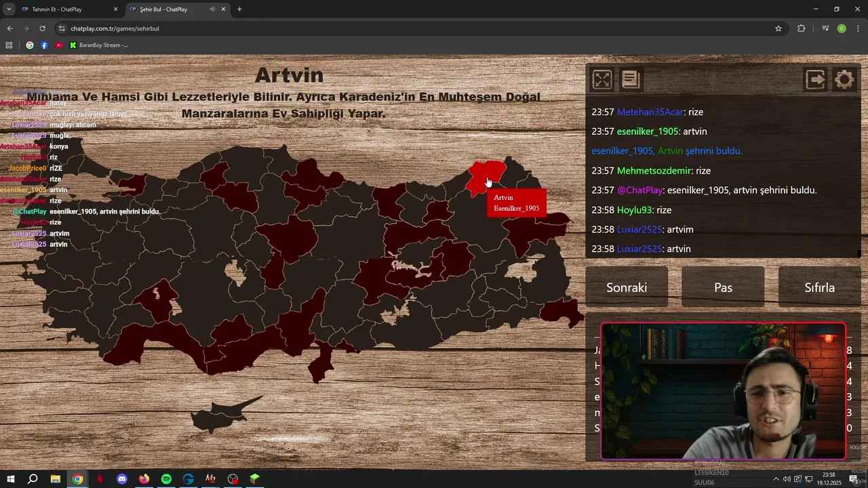Bookmark this page with star icon

[x=778, y=28]
